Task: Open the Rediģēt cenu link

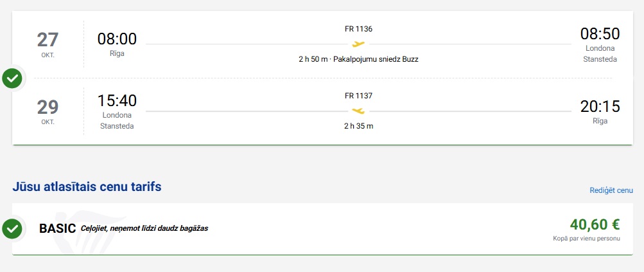Action: tap(611, 190)
